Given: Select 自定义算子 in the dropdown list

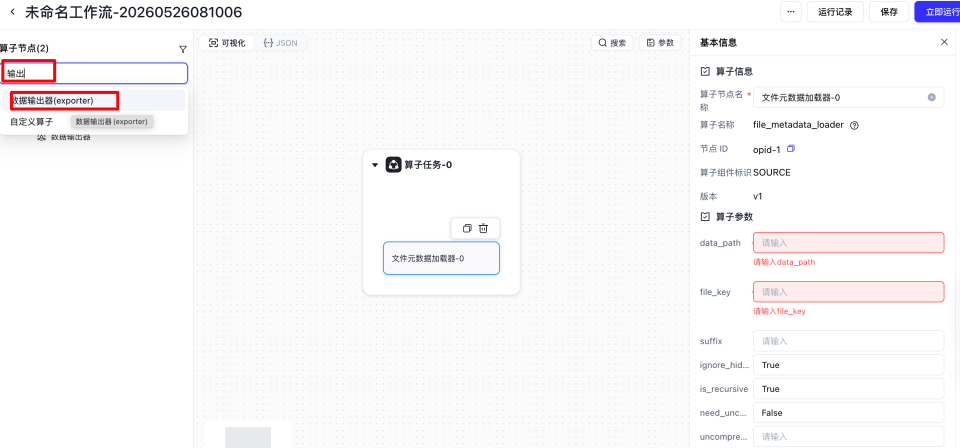Looking at the screenshot, I should click(32, 121).
